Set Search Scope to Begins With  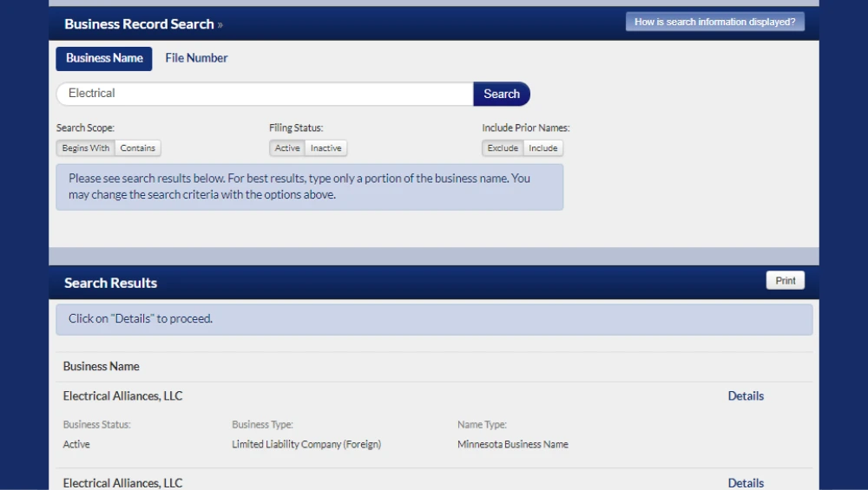tap(86, 148)
